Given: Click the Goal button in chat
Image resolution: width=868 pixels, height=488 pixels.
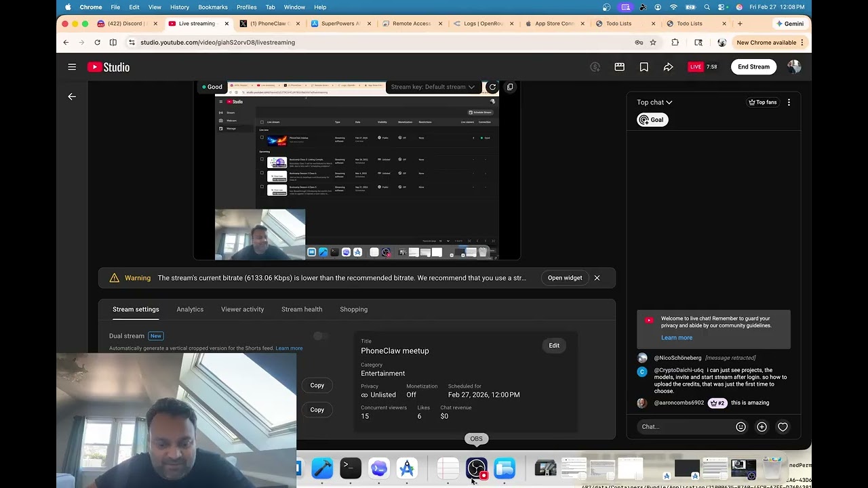Looking at the screenshot, I should pos(652,120).
